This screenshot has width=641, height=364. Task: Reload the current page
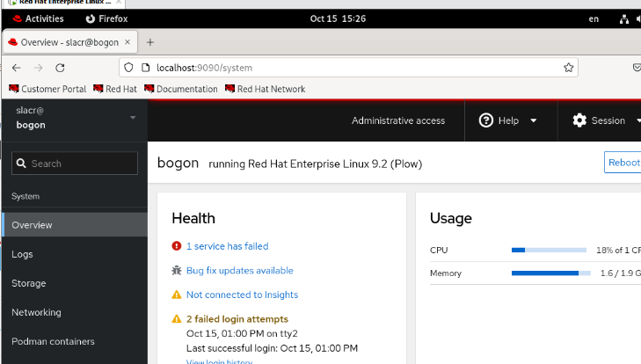[60, 68]
